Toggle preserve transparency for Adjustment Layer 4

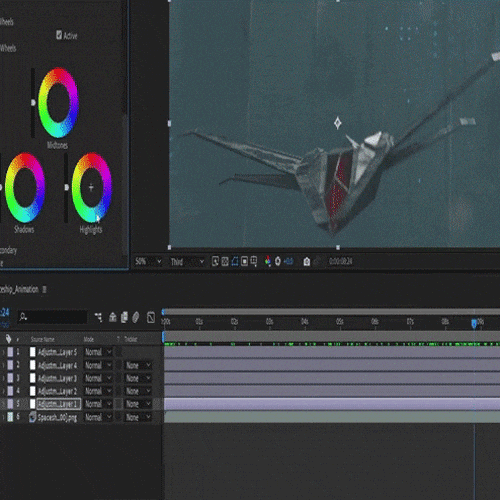(118, 365)
